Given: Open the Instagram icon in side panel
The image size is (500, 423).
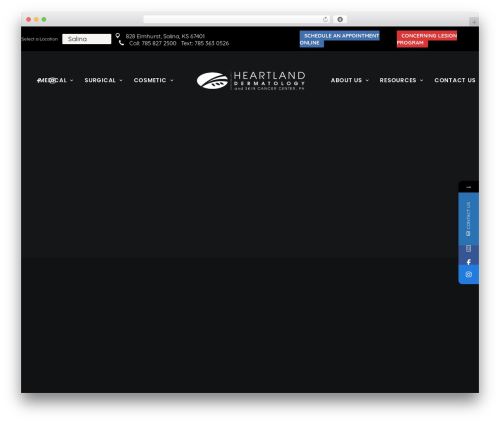Looking at the screenshot, I should (x=468, y=274).
